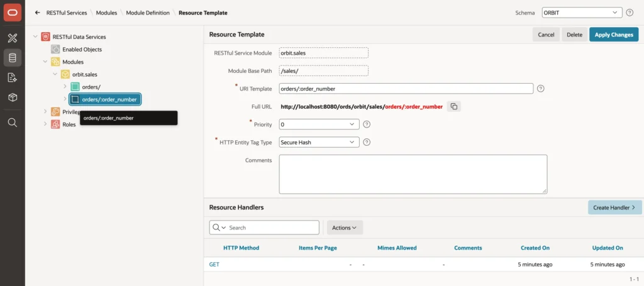The width and height of the screenshot is (644, 286).
Task: Open the GET handler link
Action: pyautogui.click(x=214, y=265)
